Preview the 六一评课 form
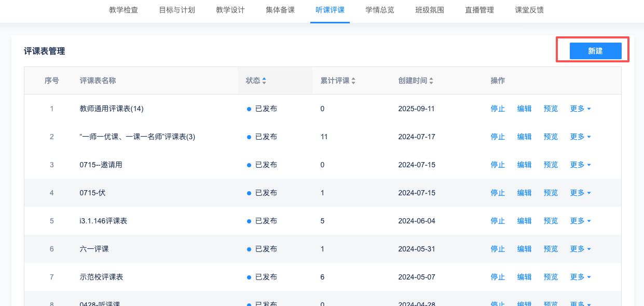 tap(551, 249)
